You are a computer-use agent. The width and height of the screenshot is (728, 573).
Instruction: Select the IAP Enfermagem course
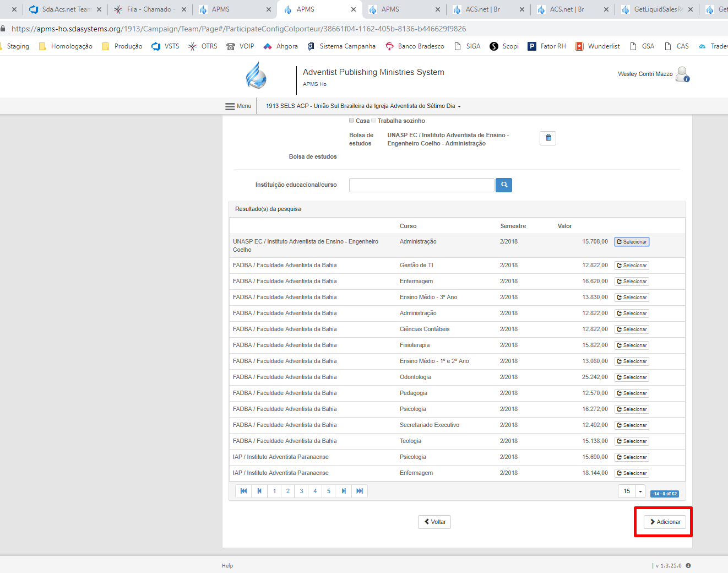pyautogui.click(x=632, y=473)
